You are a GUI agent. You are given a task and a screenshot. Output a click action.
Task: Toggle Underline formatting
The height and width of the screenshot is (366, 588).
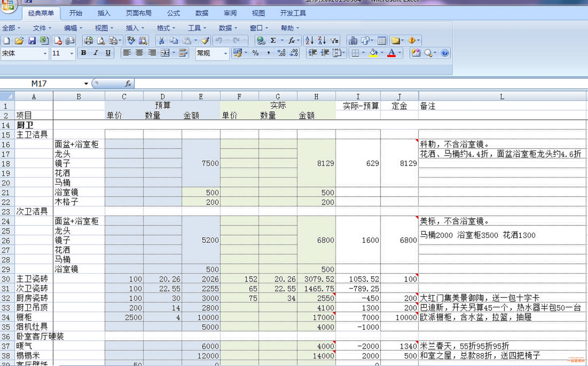[108, 53]
